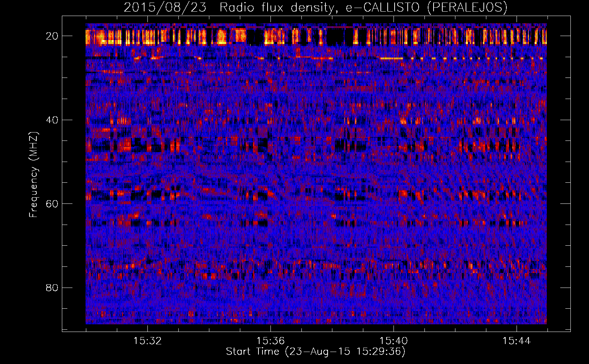Click the plot title with the date 2015/08/23

coord(316,7)
